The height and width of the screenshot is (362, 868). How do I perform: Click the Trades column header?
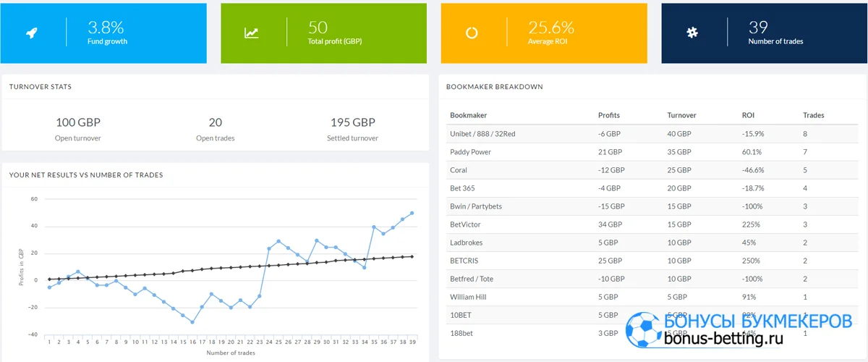point(813,115)
